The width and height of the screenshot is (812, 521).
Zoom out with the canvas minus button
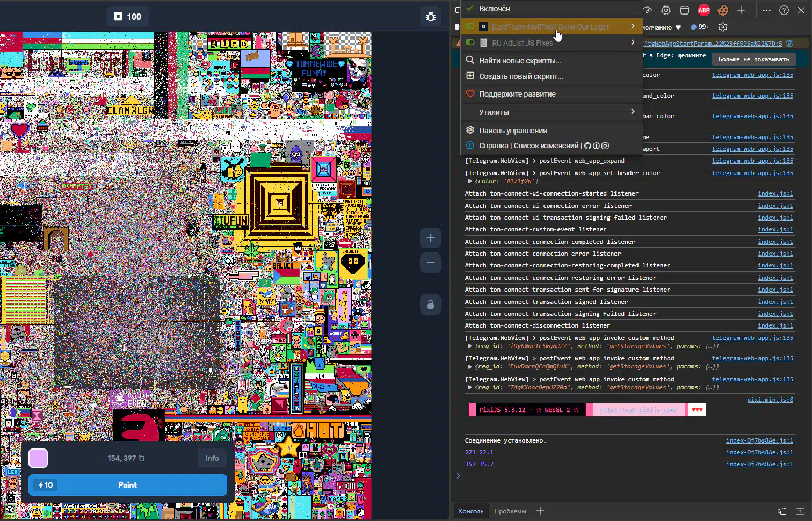(430, 263)
